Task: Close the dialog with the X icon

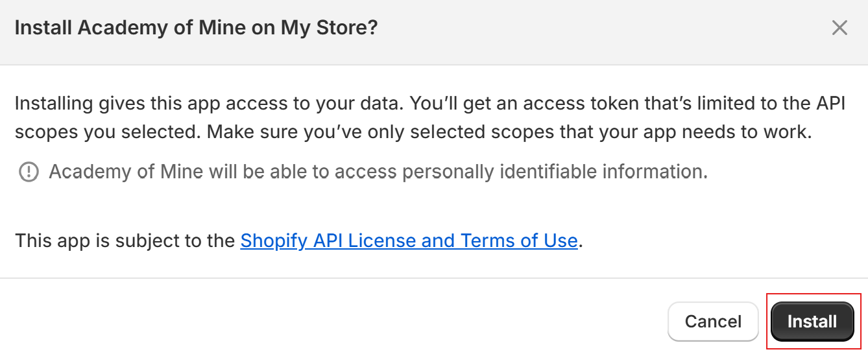Action: [839, 28]
